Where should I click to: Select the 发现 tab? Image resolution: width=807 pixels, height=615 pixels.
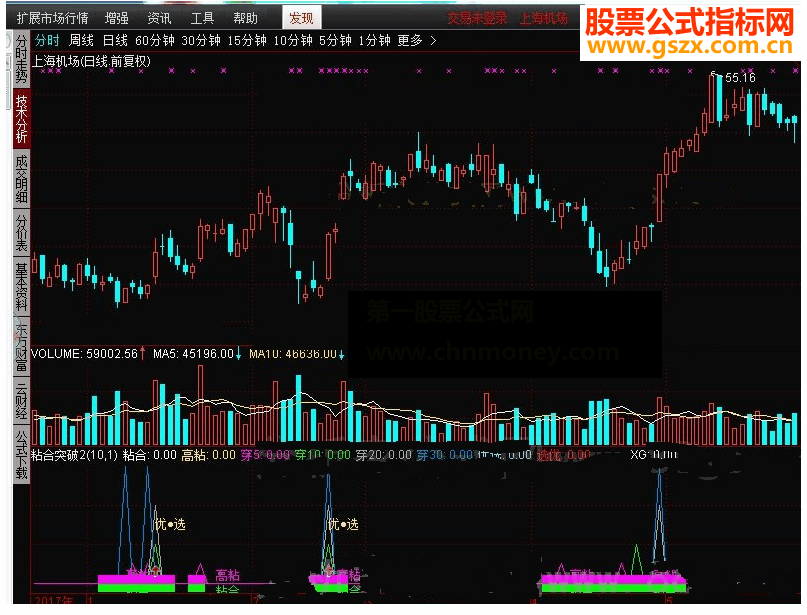click(x=302, y=19)
